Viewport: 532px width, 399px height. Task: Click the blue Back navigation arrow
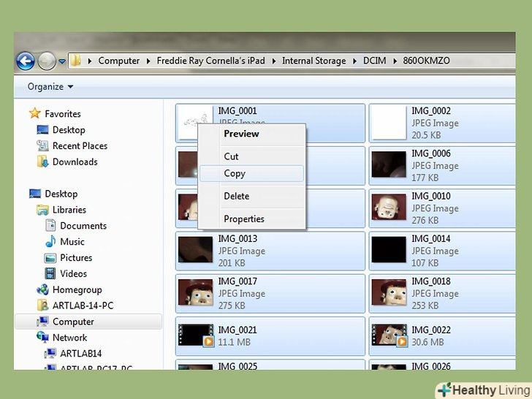(x=26, y=61)
